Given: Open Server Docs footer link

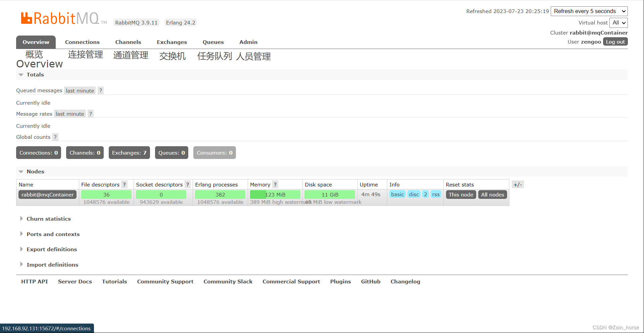Looking at the screenshot, I should (x=75, y=281).
